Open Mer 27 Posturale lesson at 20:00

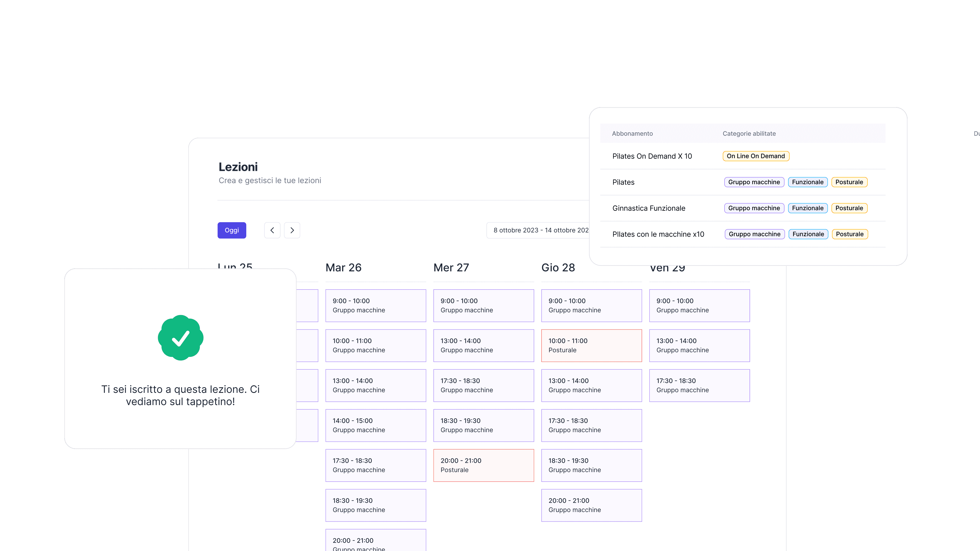pos(483,465)
